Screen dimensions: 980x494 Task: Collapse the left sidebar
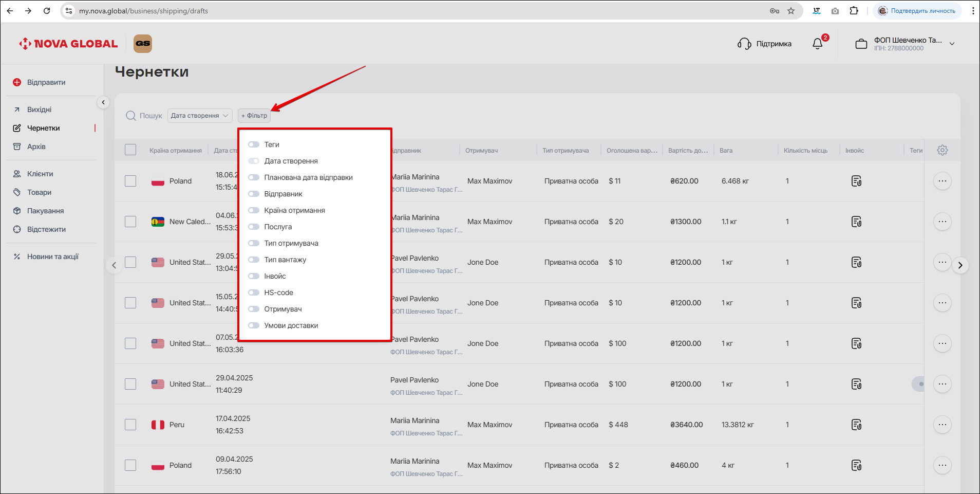[x=103, y=102]
